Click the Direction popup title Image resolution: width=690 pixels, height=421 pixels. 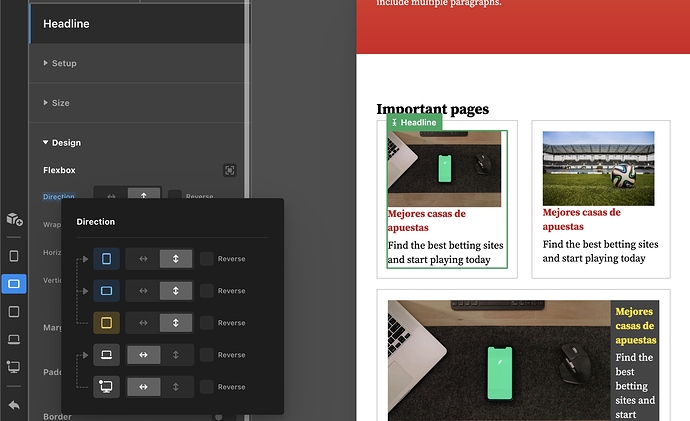tap(95, 222)
